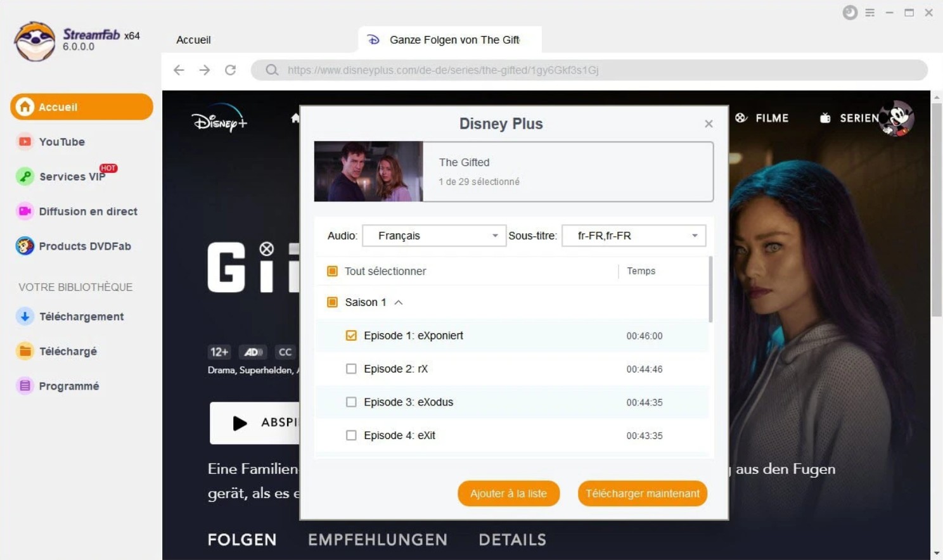Click the 00:44:46 duration text
Viewport: 943px width, 560px height.
645,369
